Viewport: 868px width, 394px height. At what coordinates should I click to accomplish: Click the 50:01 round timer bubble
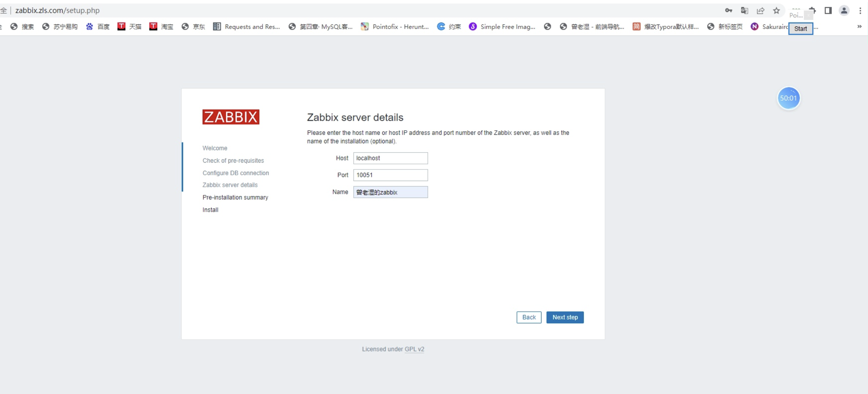click(788, 98)
